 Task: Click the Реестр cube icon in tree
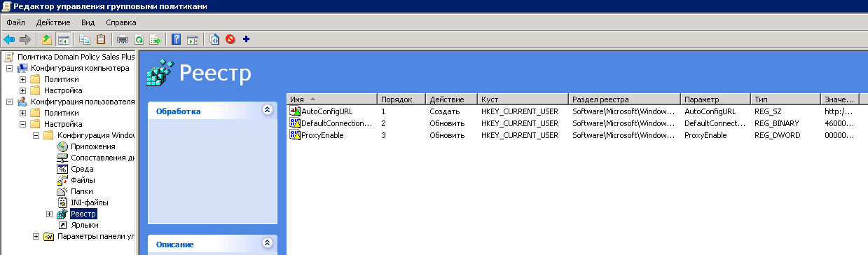(62, 214)
